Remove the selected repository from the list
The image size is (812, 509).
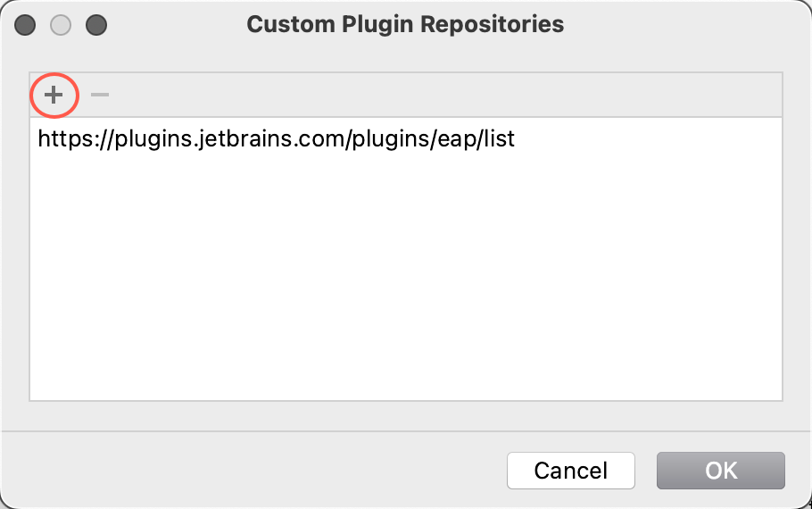(x=99, y=95)
